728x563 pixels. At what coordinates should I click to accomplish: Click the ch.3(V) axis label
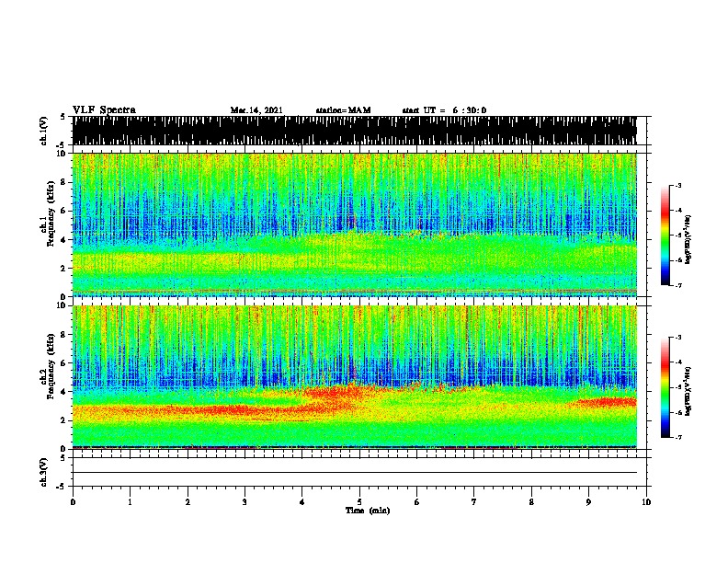click(44, 472)
